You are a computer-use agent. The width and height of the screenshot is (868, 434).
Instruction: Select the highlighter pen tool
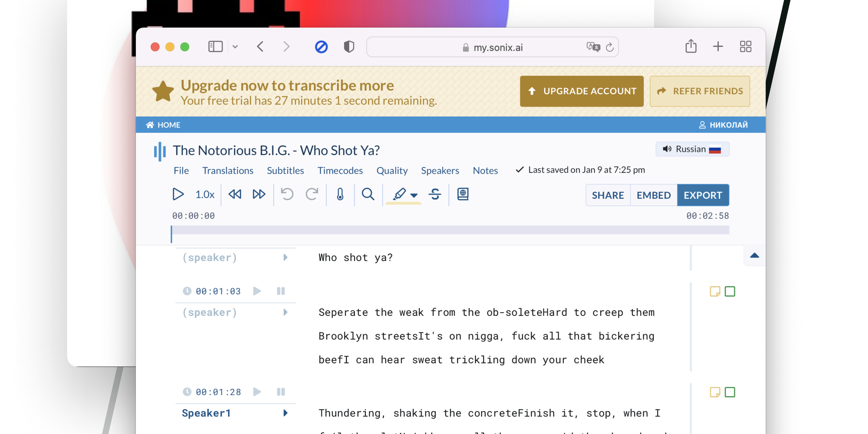[x=399, y=194]
